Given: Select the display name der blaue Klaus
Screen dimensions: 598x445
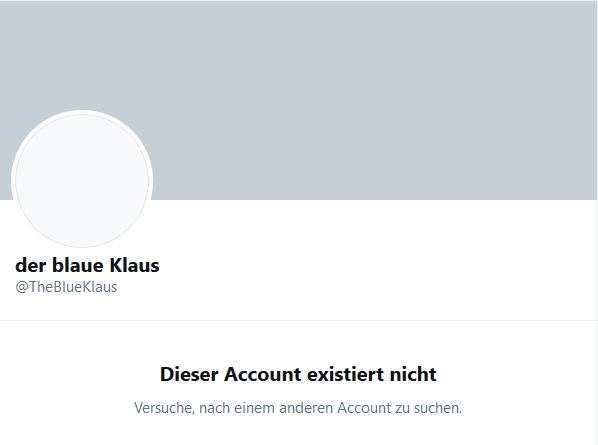Looking at the screenshot, I should click(x=87, y=265).
